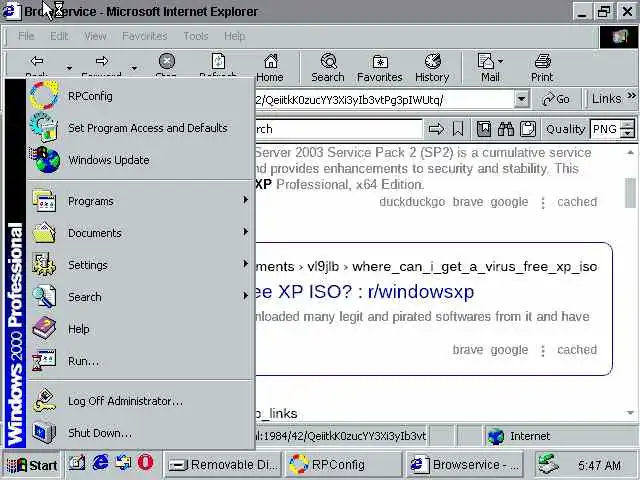This screenshot has width=640, height=480.
Task: Select Log Off Administrator...
Action: tap(140, 401)
